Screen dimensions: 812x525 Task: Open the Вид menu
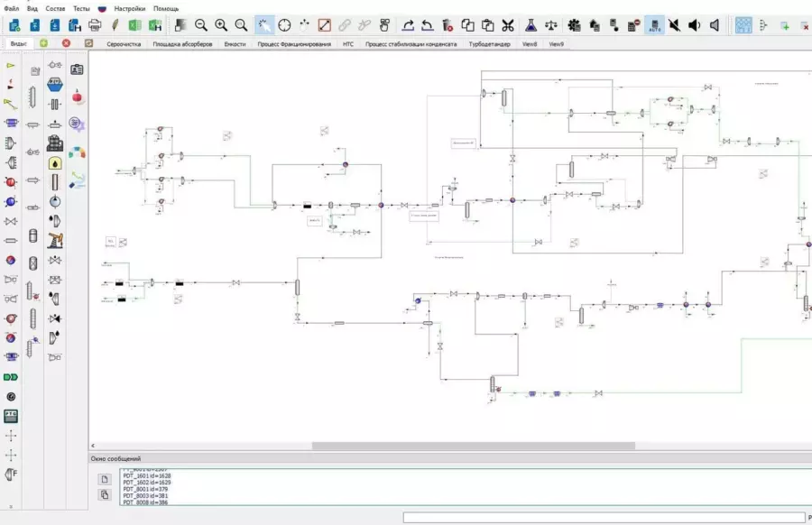[x=32, y=9]
